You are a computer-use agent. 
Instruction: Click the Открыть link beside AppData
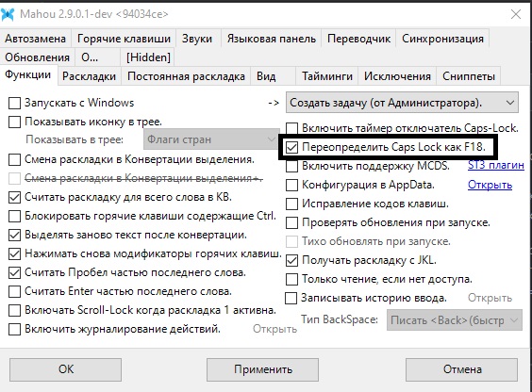coord(490,185)
